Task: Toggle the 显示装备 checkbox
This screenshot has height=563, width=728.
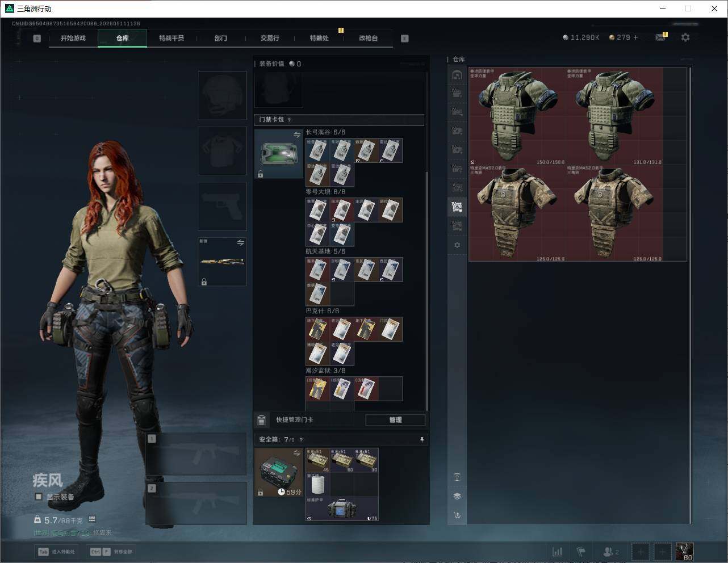Action: [39, 497]
